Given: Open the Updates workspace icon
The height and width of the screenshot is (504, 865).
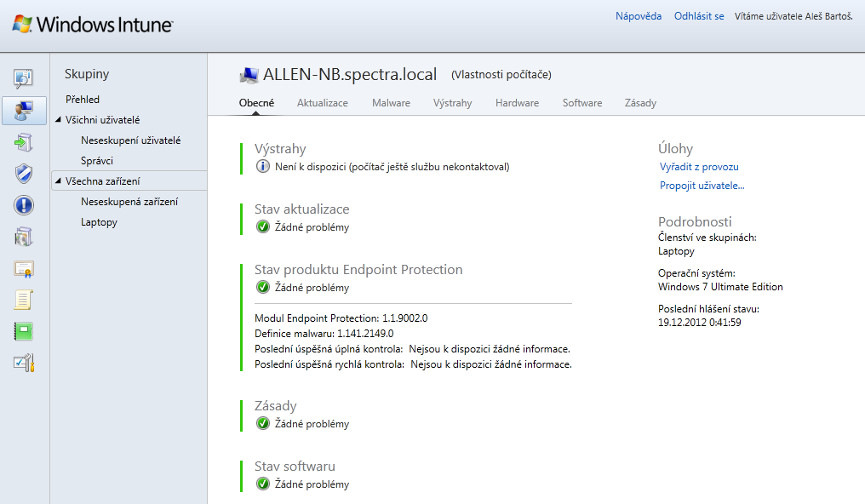Looking at the screenshot, I should tap(24, 142).
